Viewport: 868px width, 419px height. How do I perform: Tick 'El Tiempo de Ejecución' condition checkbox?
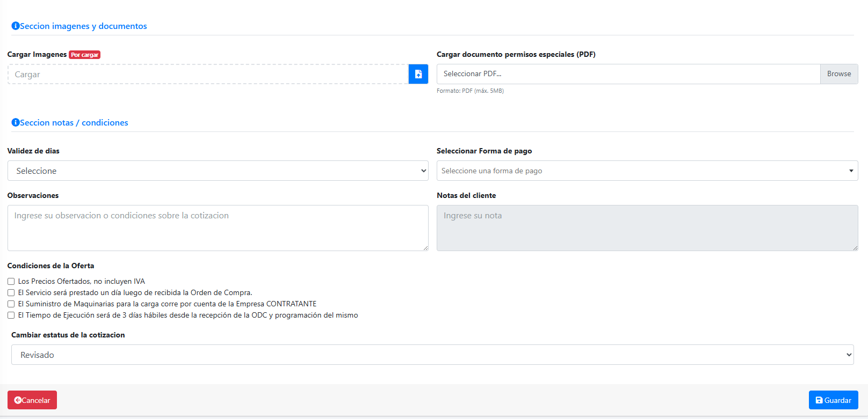point(11,315)
